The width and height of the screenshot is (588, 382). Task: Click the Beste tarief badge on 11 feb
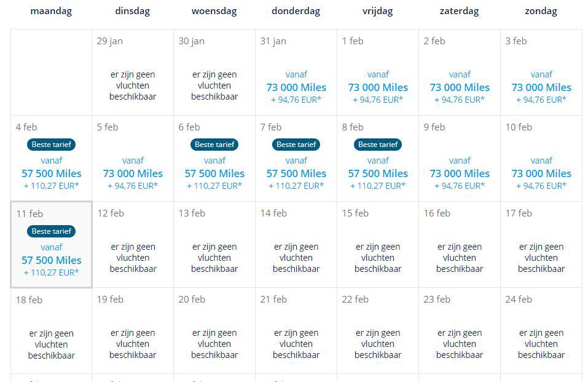tap(52, 231)
